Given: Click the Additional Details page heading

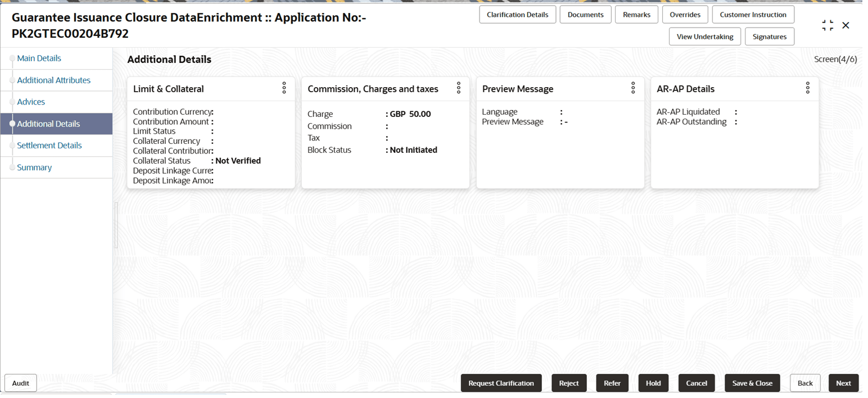Looking at the screenshot, I should (169, 59).
